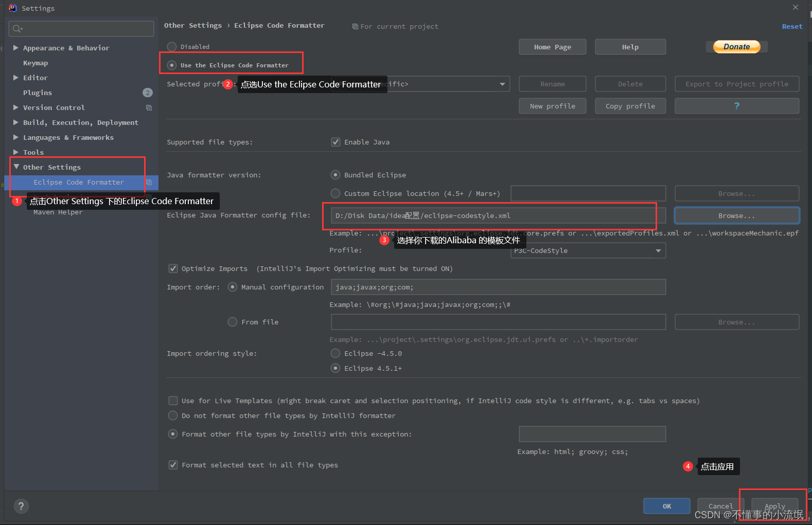Click Other Settings breadcrumb

coord(193,25)
